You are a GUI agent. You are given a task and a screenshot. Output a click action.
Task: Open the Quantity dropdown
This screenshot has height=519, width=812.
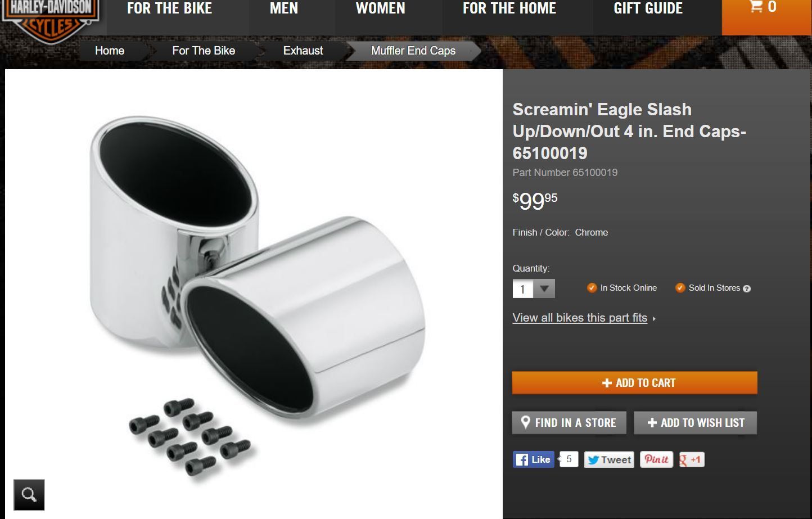coord(534,288)
